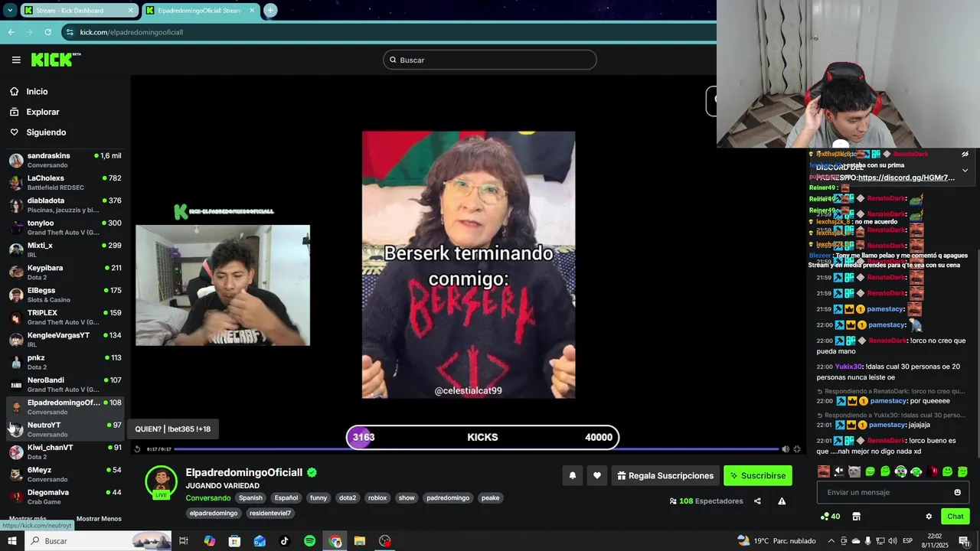The width and height of the screenshot is (980, 551).
Task: Replay the clip with restart icon
Action: point(138,449)
